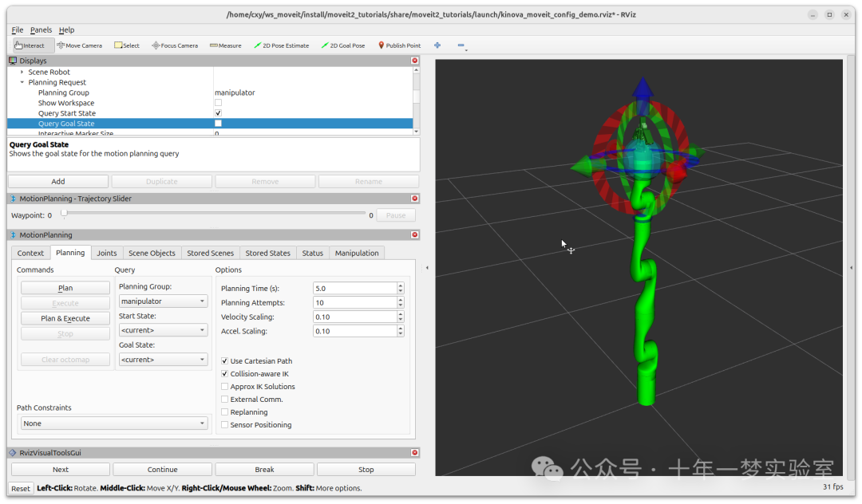The image size is (862, 504).
Task: Disable Use Cartesian Path option
Action: tap(224, 360)
